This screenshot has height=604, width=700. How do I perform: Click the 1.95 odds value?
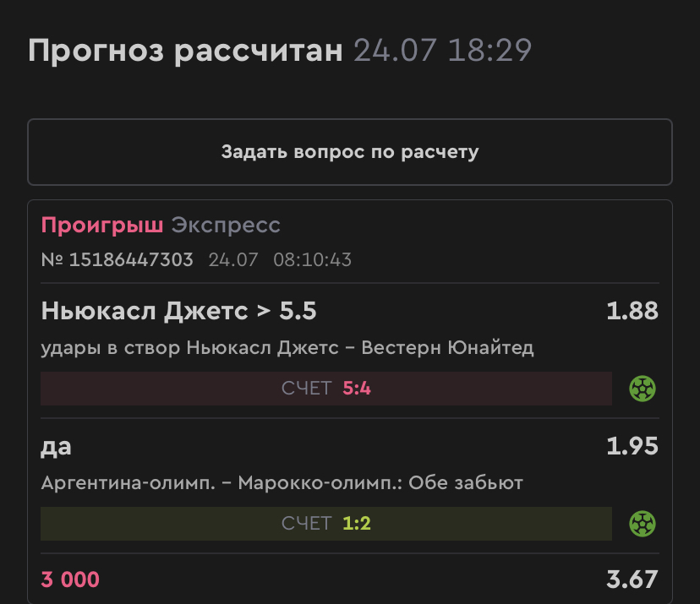pyautogui.click(x=632, y=446)
